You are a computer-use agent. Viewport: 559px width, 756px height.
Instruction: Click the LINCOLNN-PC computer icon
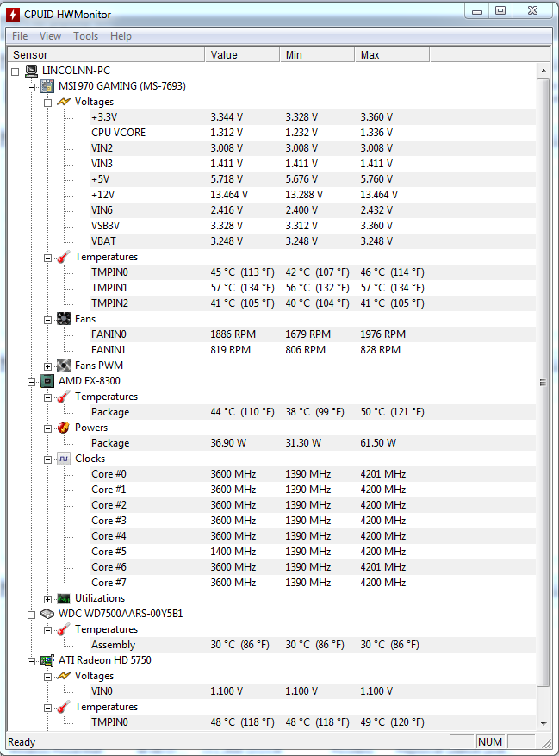(31, 71)
